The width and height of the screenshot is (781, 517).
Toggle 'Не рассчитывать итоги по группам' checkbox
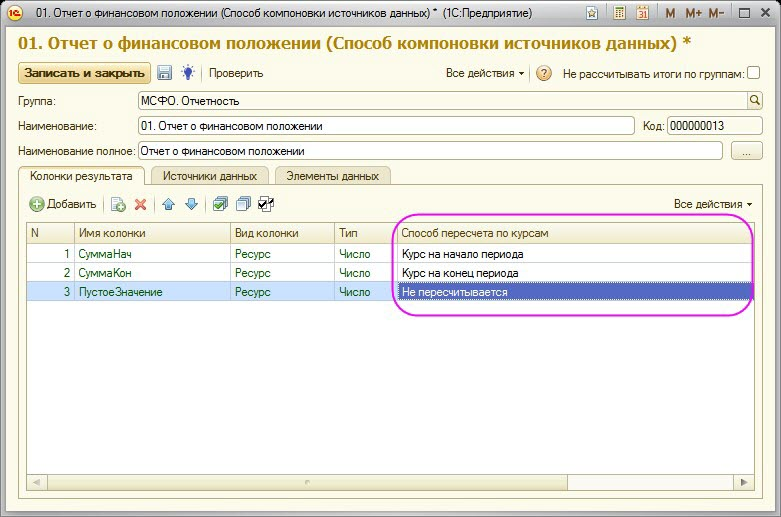point(754,73)
